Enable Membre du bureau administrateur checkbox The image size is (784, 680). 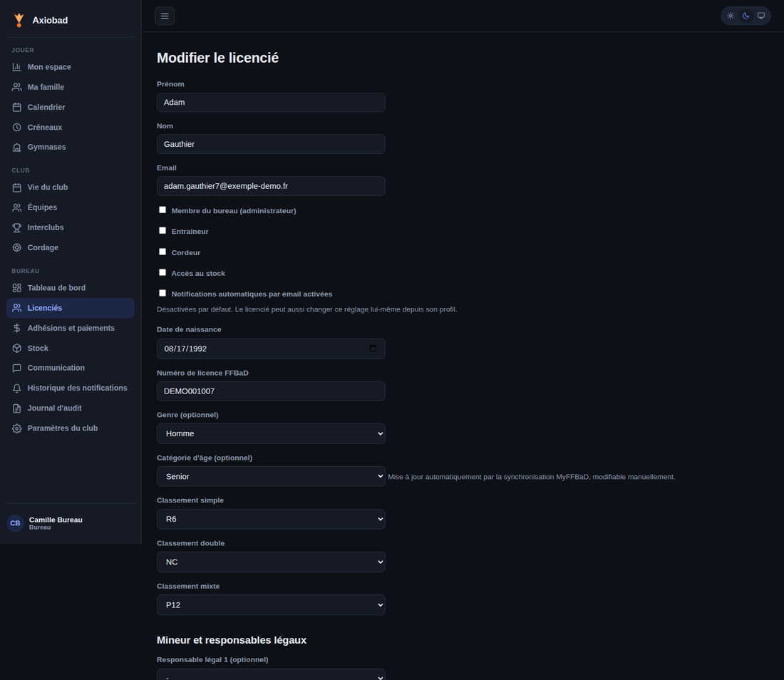(x=163, y=210)
